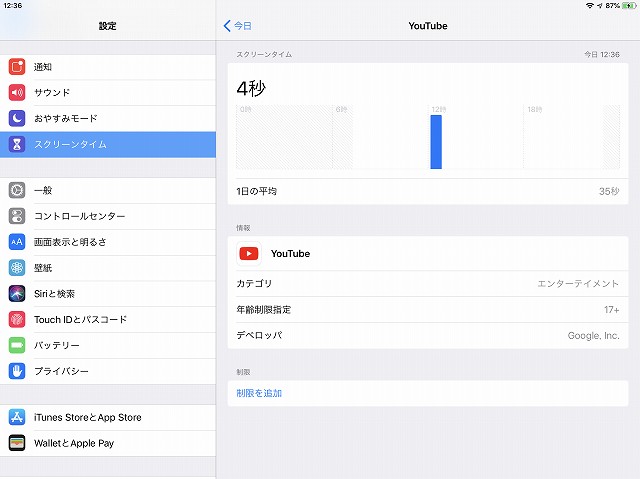Tap the Wi-Fi status icon
The height and width of the screenshot is (479, 640).
tap(589, 5)
